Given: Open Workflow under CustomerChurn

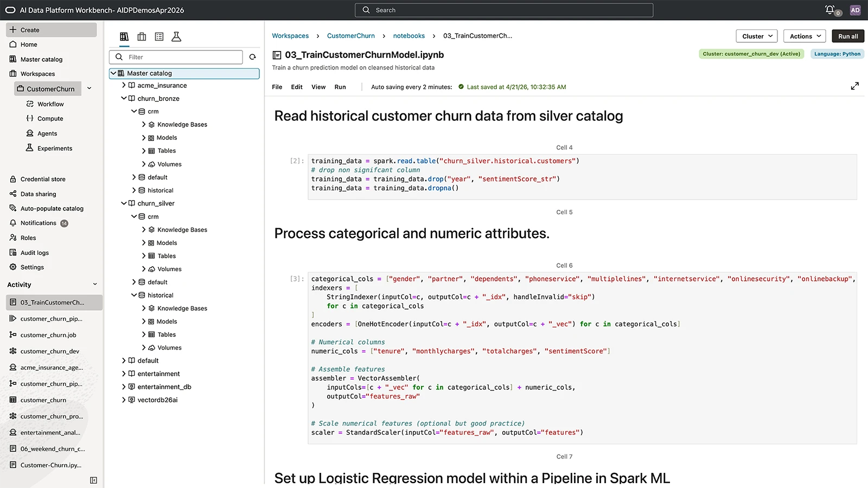Looking at the screenshot, I should (50, 104).
